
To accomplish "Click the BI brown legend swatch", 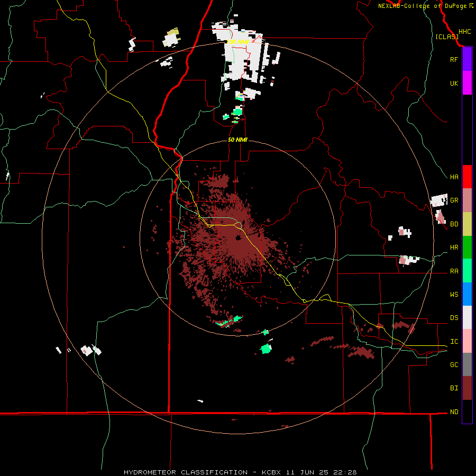I will pyautogui.click(x=467, y=388).
